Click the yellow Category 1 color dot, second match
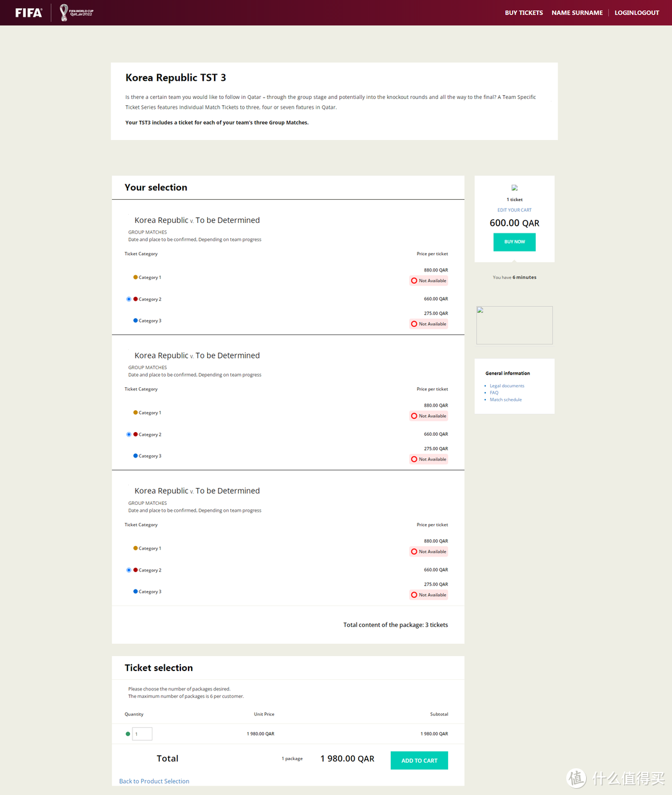This screenshot has height=795, width=672. coord(136,413)
